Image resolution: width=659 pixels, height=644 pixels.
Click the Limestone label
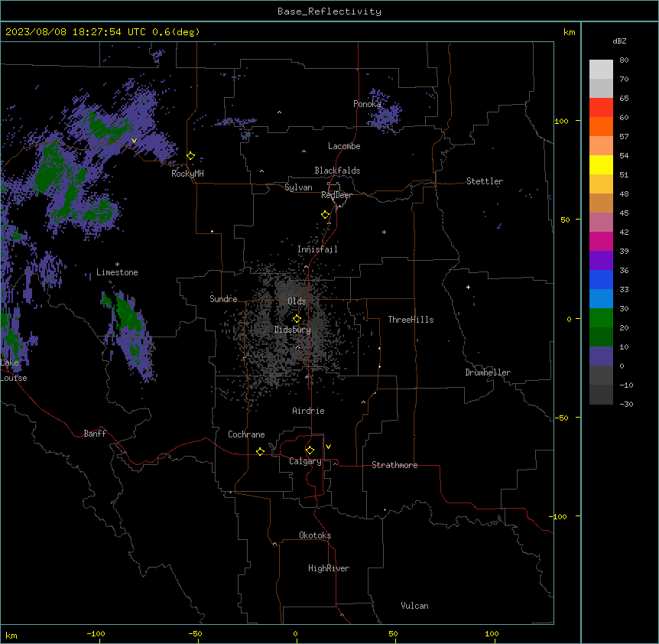pyautogui.click(x=117, y=272)
